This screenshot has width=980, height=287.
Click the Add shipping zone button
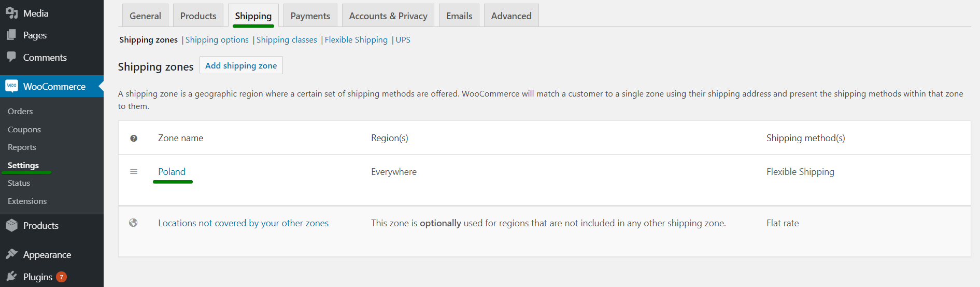[x=241, y=65]
